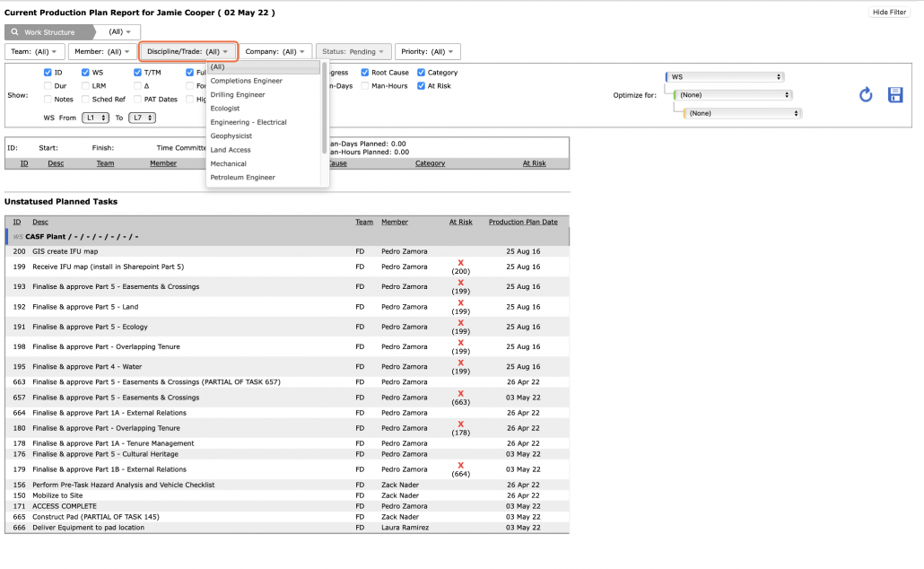Enable the Man-Hours checkbox
Viewport: 924px width, 569px height.
point(365,86)
